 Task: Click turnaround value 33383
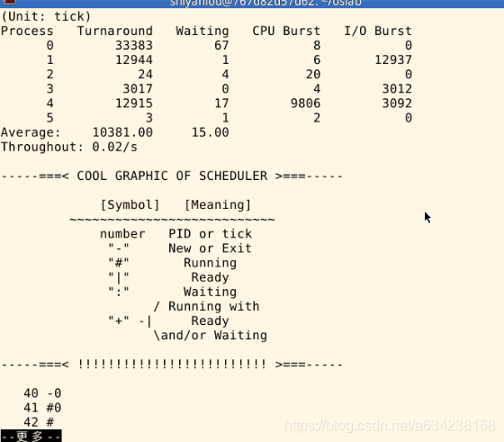point(134,45)
